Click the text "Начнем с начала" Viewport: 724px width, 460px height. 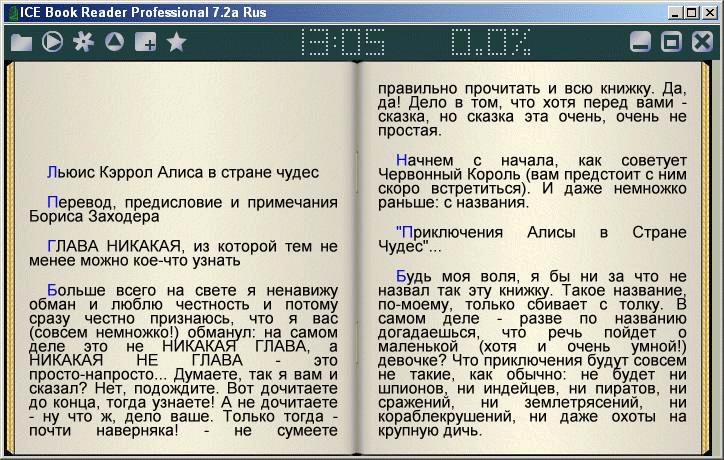(477, 161)
